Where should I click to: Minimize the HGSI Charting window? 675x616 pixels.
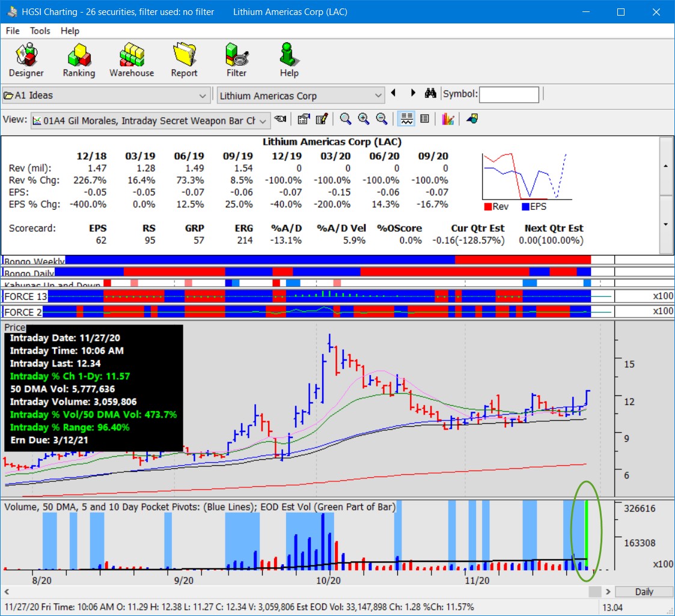click(x=586, y=12)
